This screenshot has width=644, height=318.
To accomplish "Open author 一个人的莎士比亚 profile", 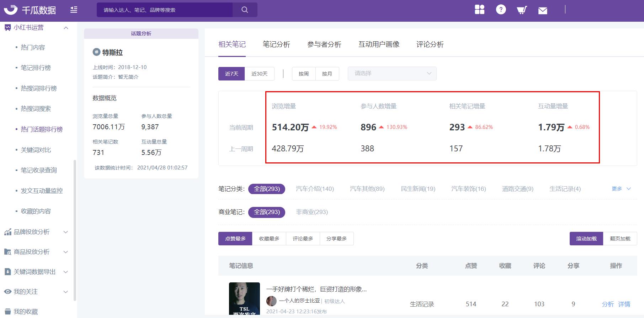I will tap(299, 301).
